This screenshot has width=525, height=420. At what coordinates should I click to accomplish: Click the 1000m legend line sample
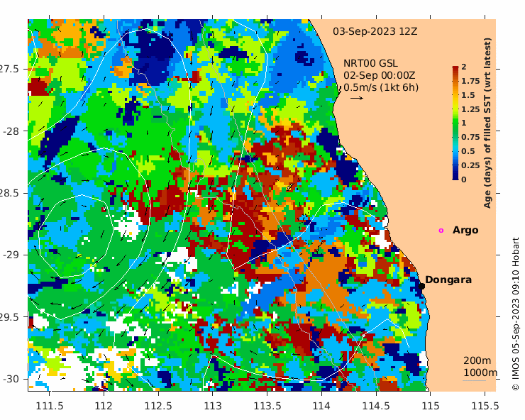click(474, 380)
